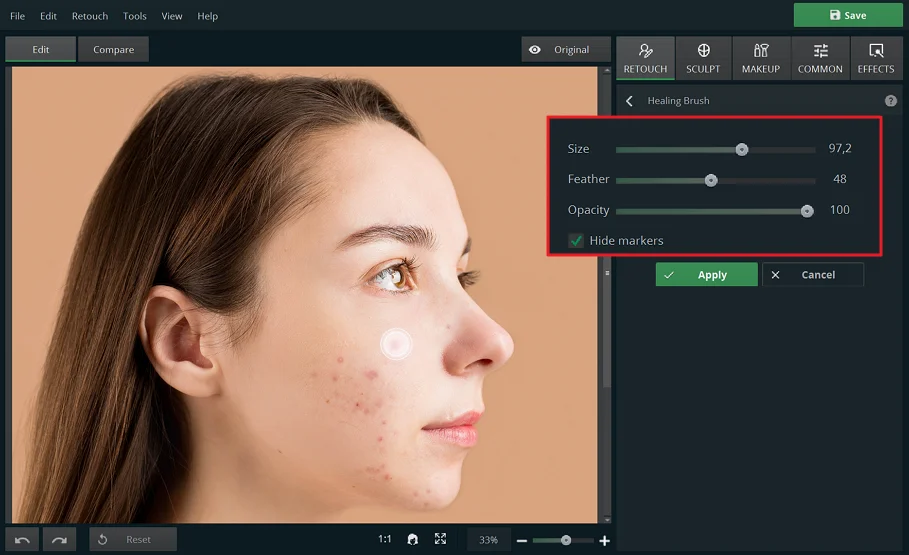
Task: Open the File menu
Action: pyautogui.click(x=17, y=16)
